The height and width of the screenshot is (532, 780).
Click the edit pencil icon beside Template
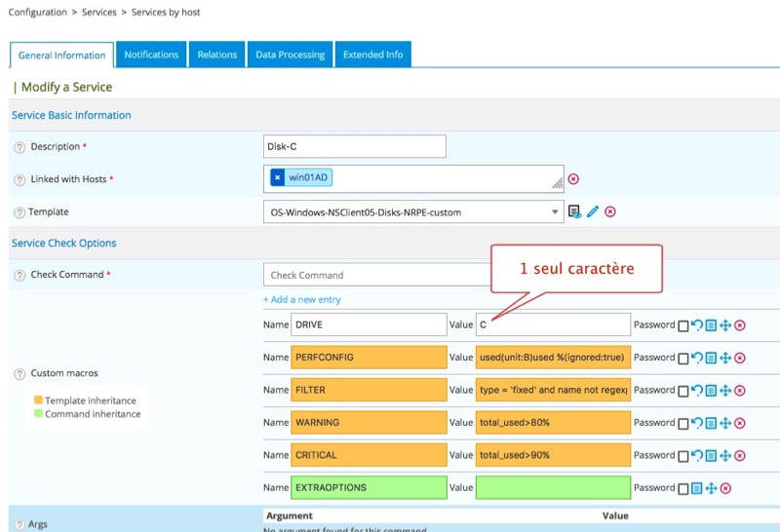[x=593, y=211]
